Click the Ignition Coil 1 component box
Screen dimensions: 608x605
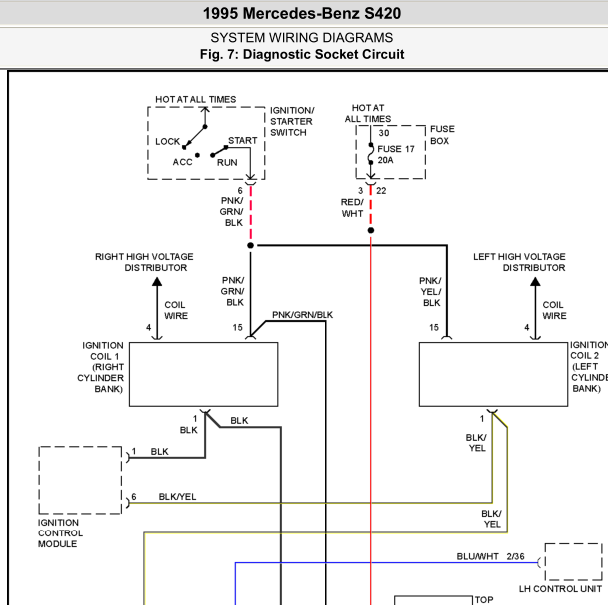(x=204, y=374)
